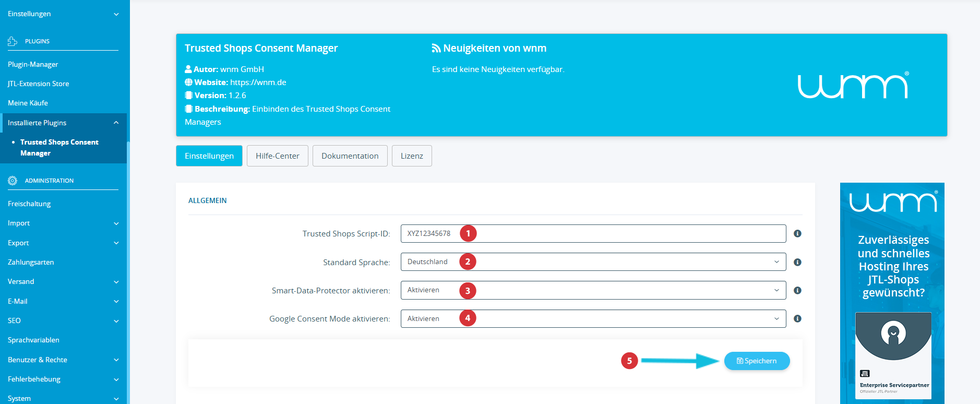Expand the Fehlerbehebung sidebar menu
Image resolution: width=980 pixels, height=404 pixels.
click(x=63, y=379)
